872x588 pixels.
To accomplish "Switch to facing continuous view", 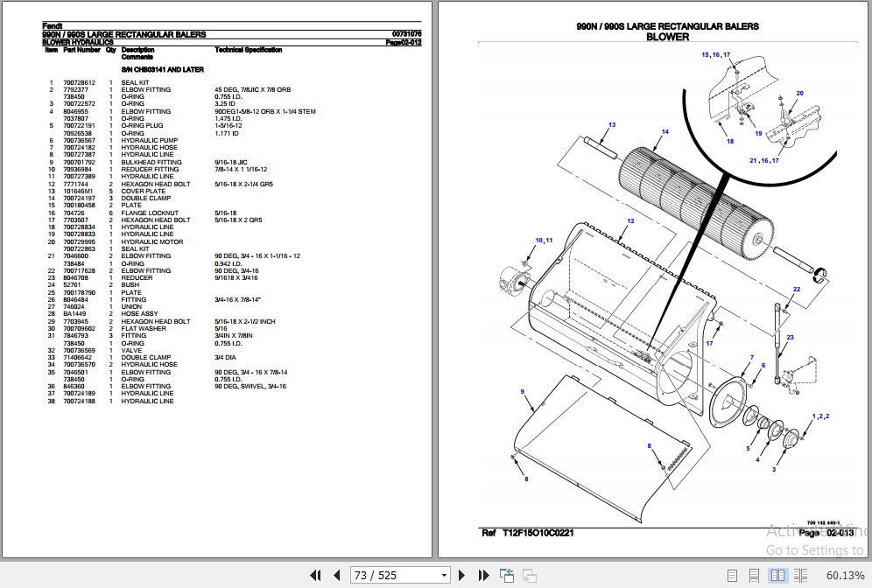I will click(x=802, y=575).
